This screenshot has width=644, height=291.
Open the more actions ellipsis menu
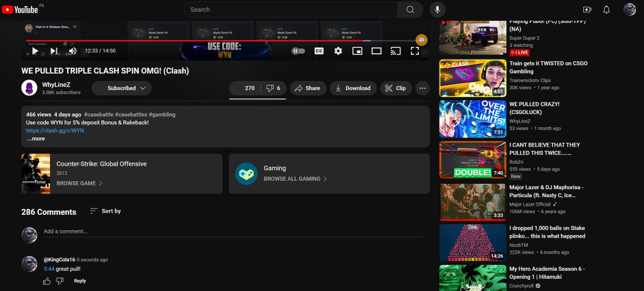(x=422, y=88)
